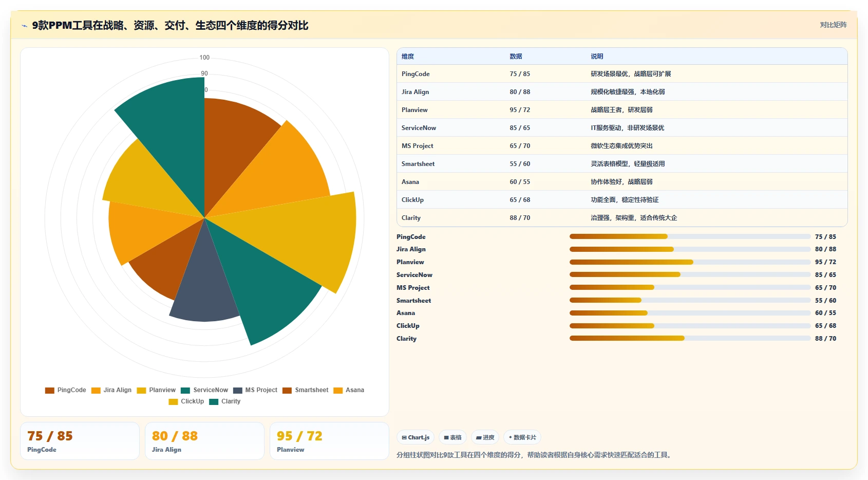
Task: Click the Jira Align progress bar
Action: 690,249
